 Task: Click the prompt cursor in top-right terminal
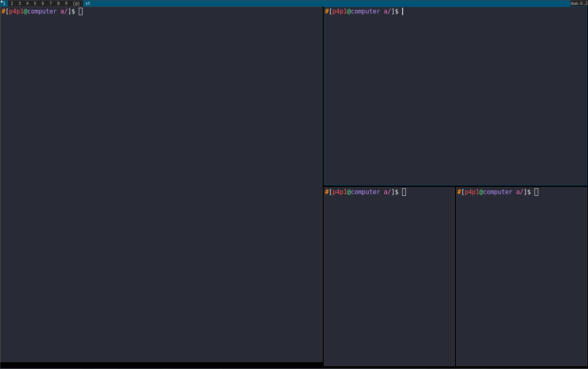[x=403, y=11]
